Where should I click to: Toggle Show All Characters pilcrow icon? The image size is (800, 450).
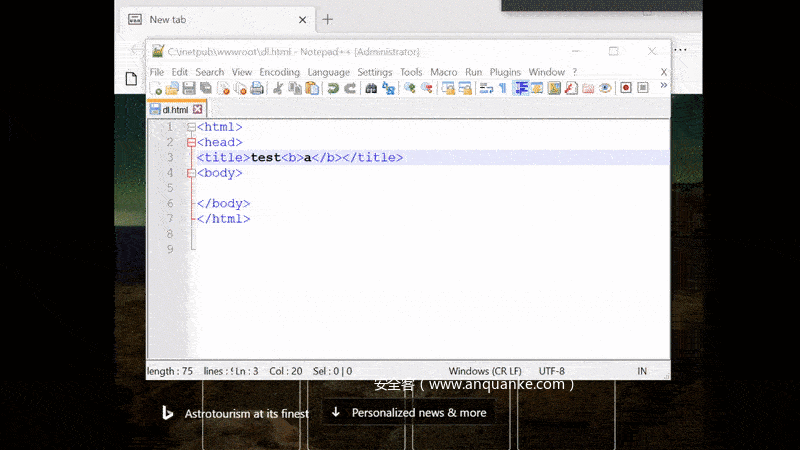[x=502, y=89]
